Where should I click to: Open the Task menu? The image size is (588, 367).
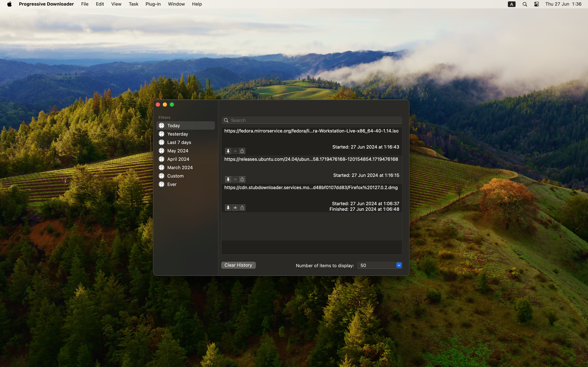(133, 4)
